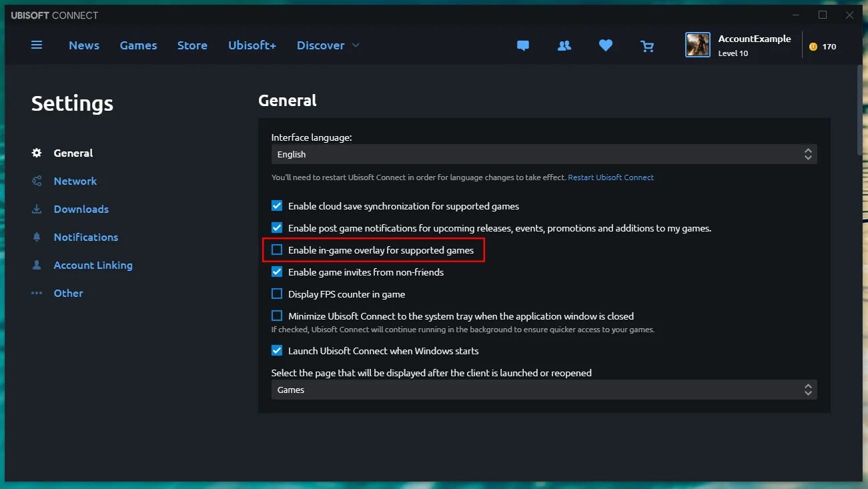Go to the Games tab
Image resolution: width=868 pixels, height=489 pixels.
[x=138, y=45]
